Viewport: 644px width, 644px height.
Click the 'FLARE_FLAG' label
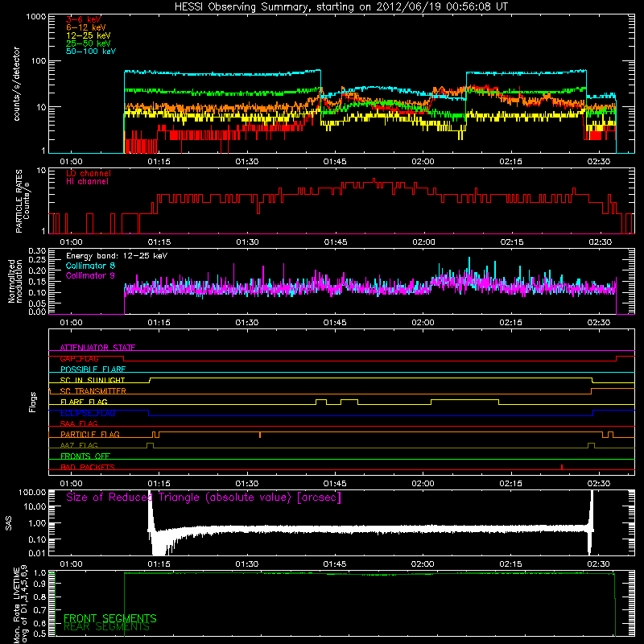(x=84, y=402)
